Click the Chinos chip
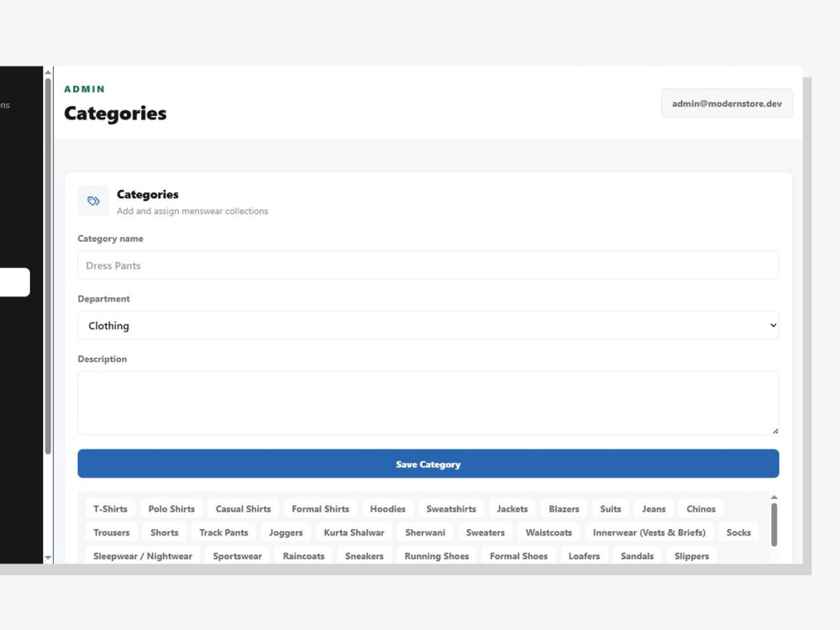Screen dimensions: 840x630 click(701, 509)
